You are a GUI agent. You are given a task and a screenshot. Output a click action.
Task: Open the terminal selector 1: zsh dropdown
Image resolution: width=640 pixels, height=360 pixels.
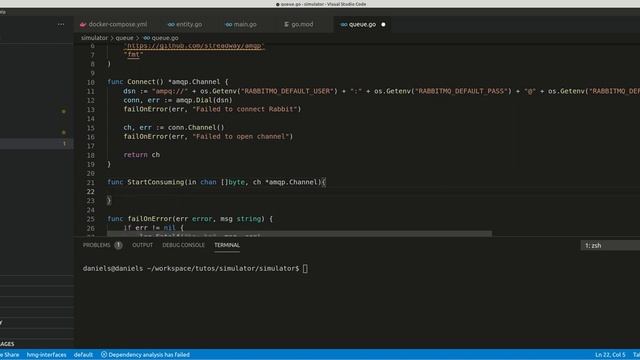(610, 245)
